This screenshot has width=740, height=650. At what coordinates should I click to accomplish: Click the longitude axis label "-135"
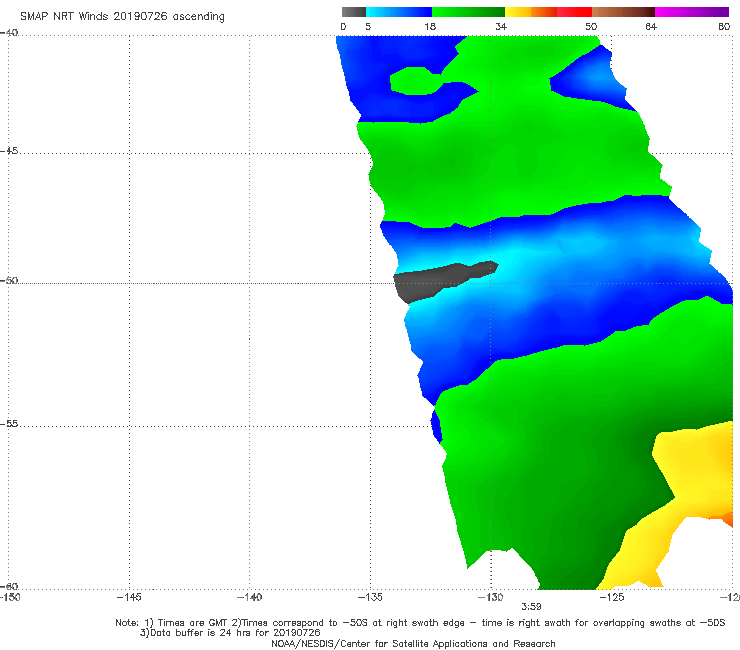pyautogui.click(x=370, y=597)
